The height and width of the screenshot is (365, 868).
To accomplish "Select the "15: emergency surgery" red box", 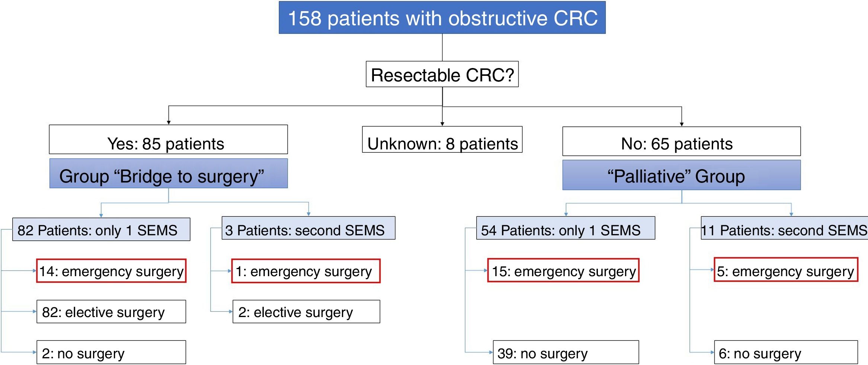I will point(563,271).
